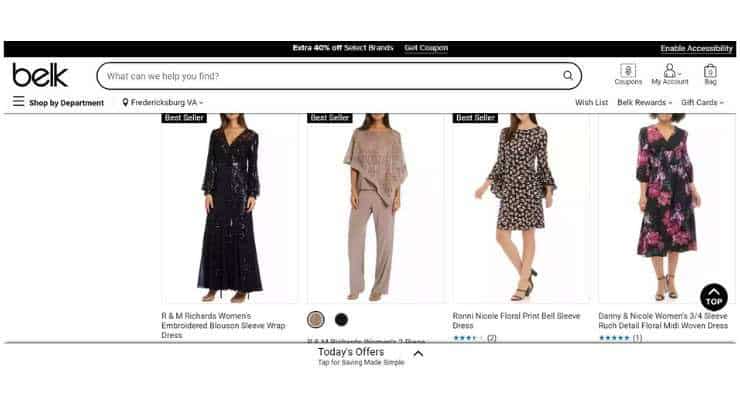Open R & M Richards Embroidered Wrap Dress title

pyautogui.click(x=223, y=325)
